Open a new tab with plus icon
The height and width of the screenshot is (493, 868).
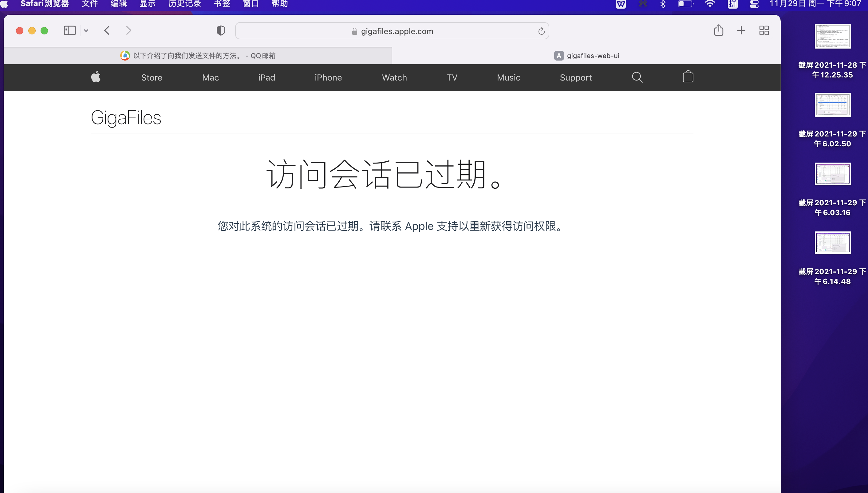click(741, 30)
